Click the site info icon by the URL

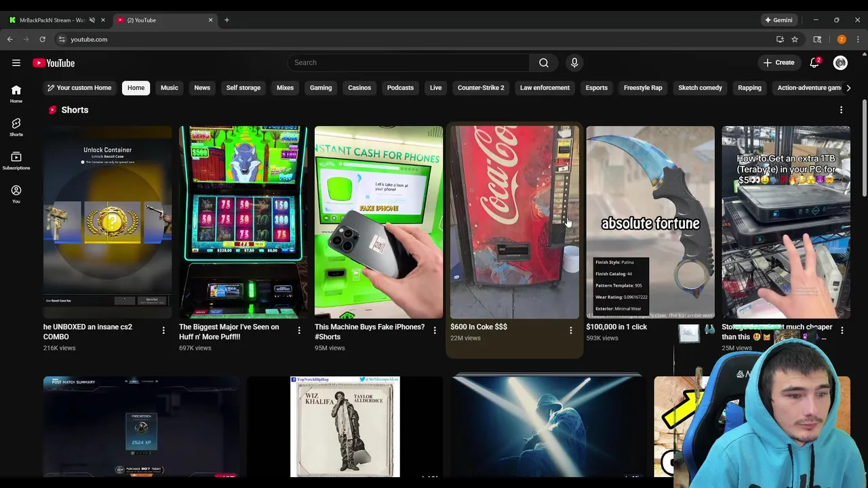point(62,39)
